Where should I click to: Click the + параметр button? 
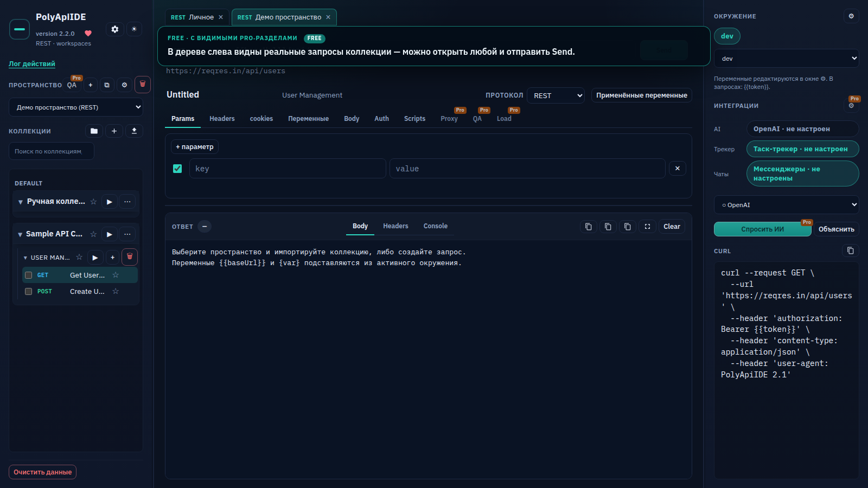coord(195,147)
